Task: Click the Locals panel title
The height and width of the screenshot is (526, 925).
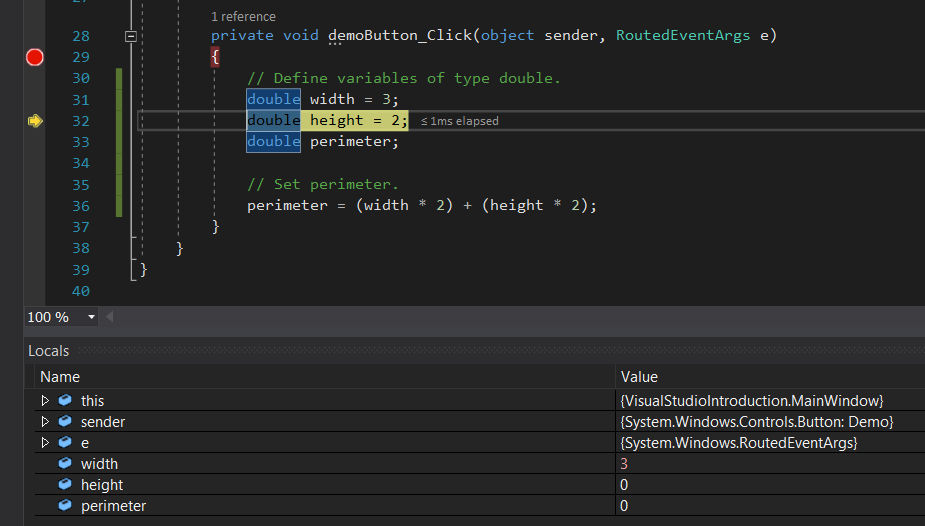Action: point(48,351)
